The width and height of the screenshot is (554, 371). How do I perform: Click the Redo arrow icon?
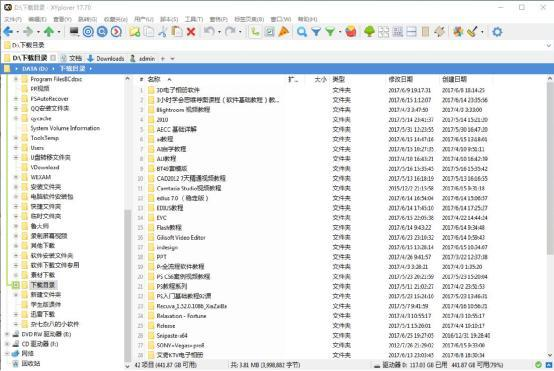(x=230, y=32)
